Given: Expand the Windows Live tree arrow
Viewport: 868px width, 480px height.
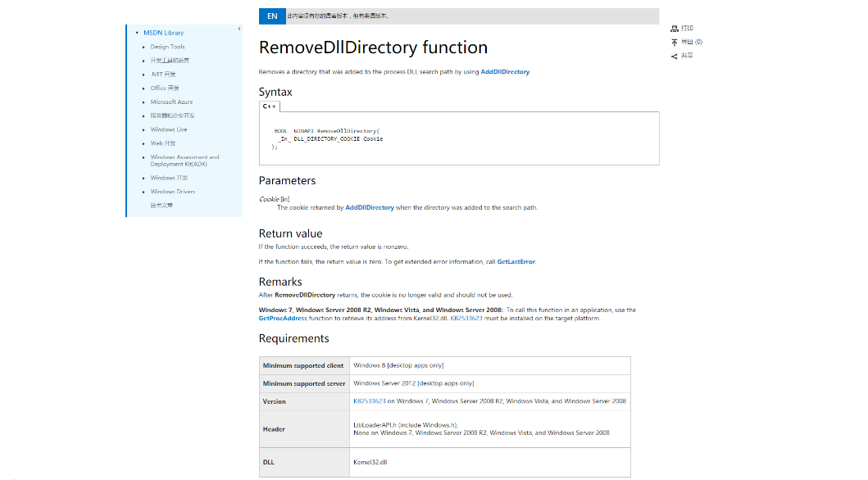Looking at the screenshot, I should tap(143, 129).
